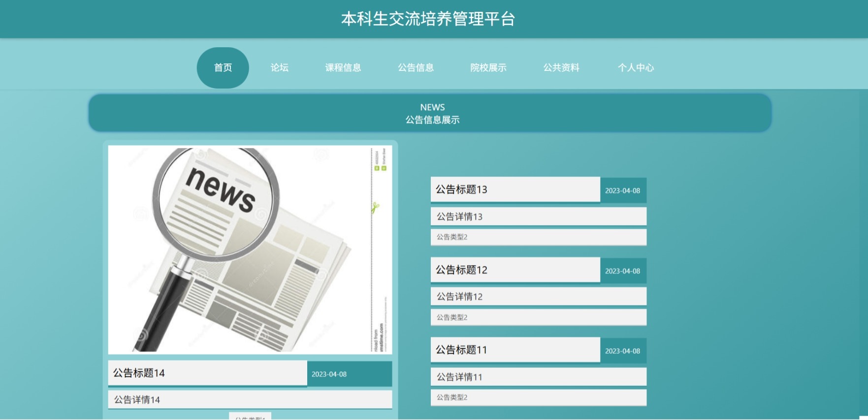Open announcement 公告标题12
The height and width of the screenshot is (420, 868).
pyautogui.click(x=515, y=270)
